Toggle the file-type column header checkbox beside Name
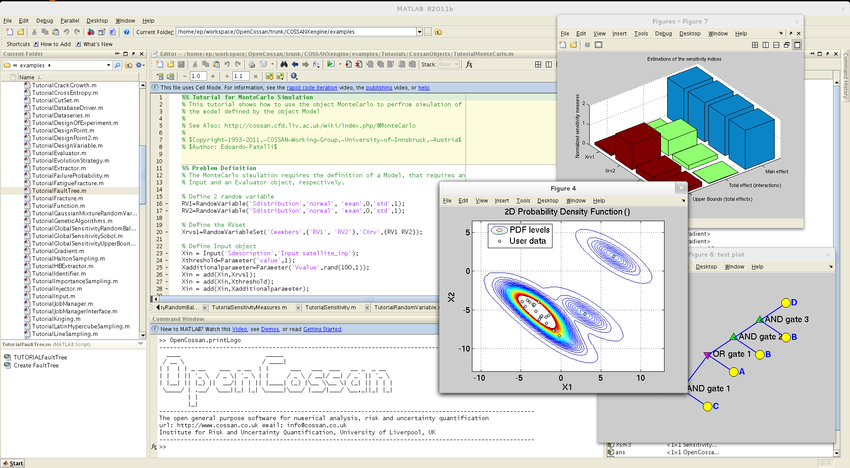The image size is (850, 468). pyautogui.click(x=12, y=77)
